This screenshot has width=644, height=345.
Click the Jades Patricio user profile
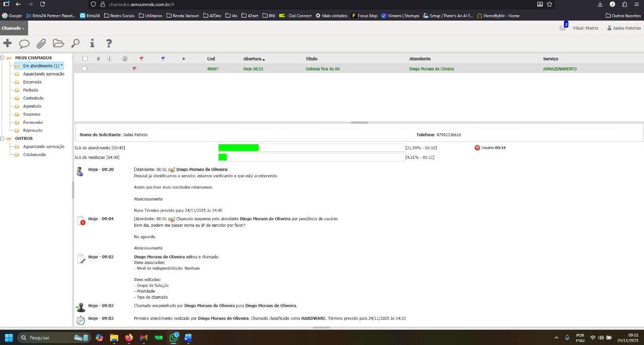(x=624, y=28)
